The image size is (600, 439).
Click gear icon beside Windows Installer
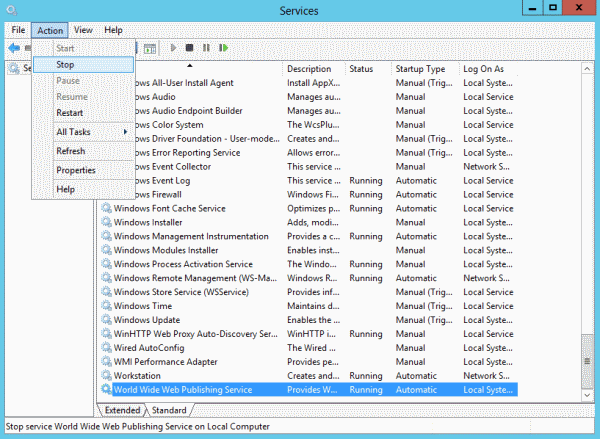(x=106, y=222)
